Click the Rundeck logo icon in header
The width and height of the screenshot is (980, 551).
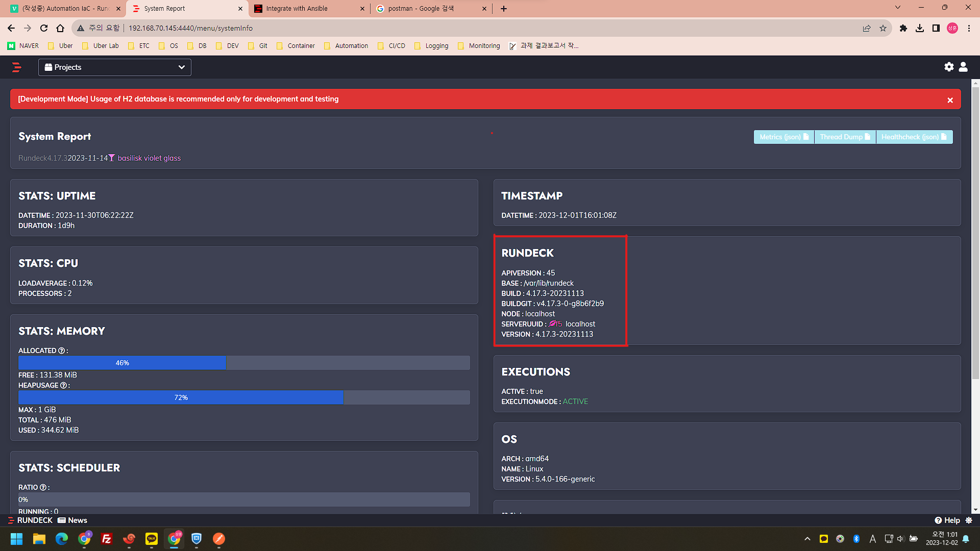(16, 67)
